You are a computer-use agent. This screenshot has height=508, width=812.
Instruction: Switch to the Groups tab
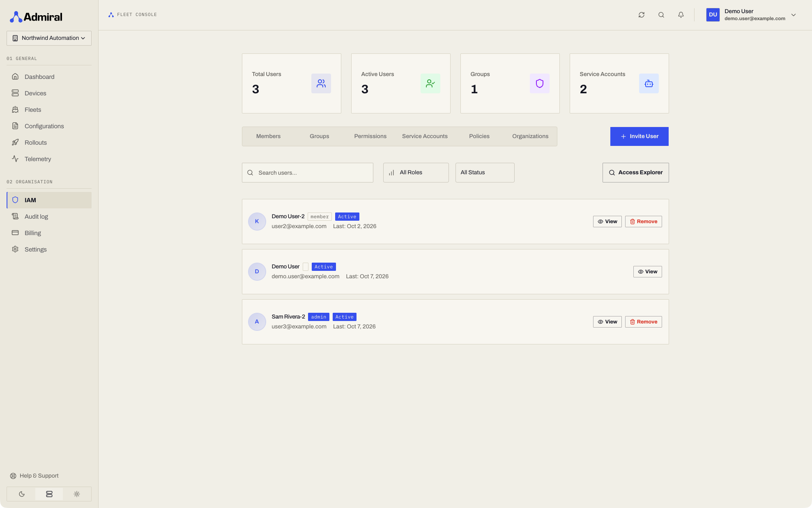click(x=319, y=136)
